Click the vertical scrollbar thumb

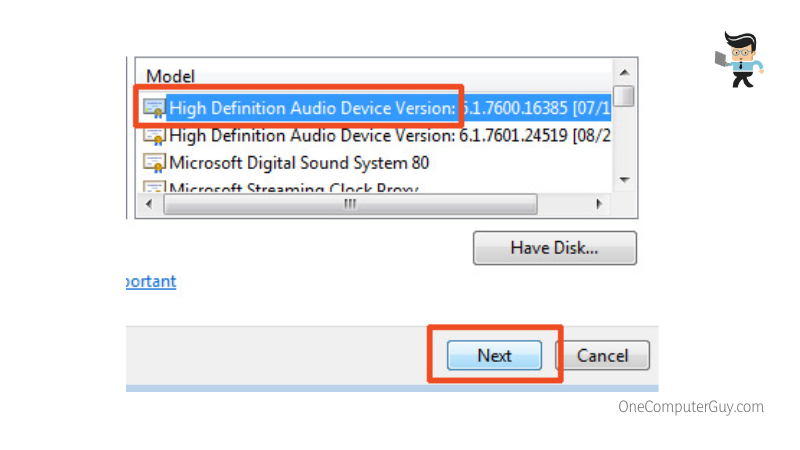point(624,96)
